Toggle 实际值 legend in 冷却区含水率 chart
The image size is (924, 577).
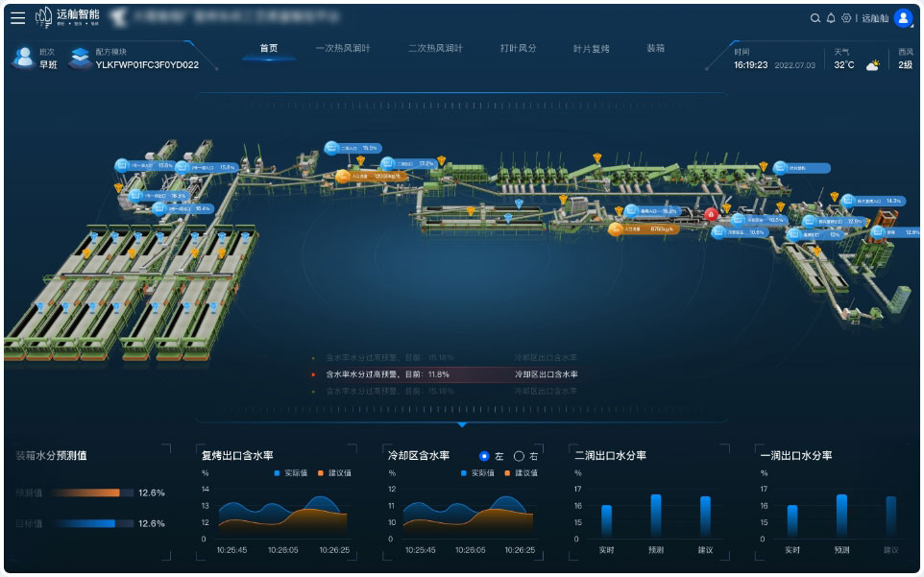coord(477,472)
